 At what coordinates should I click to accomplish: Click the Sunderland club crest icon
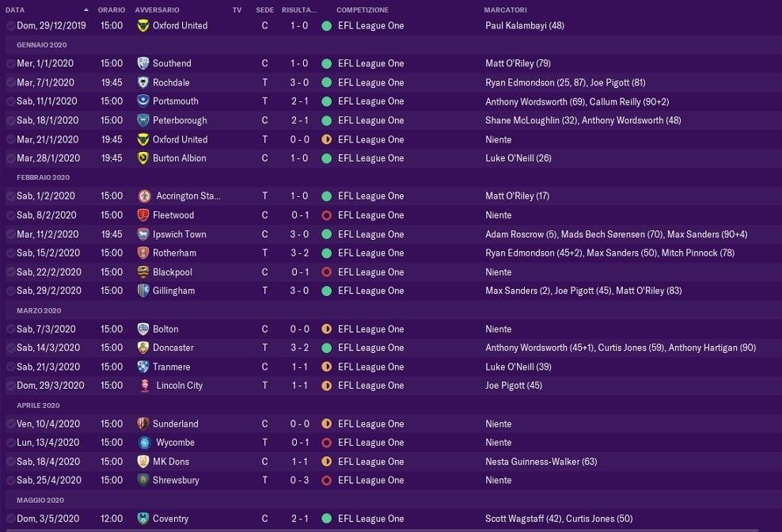click(142, 424)
